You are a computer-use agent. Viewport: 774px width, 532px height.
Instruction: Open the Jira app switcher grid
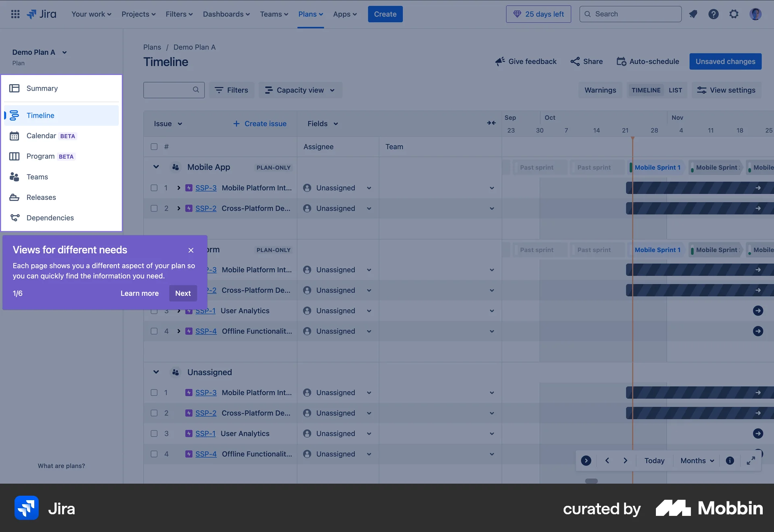15,14
